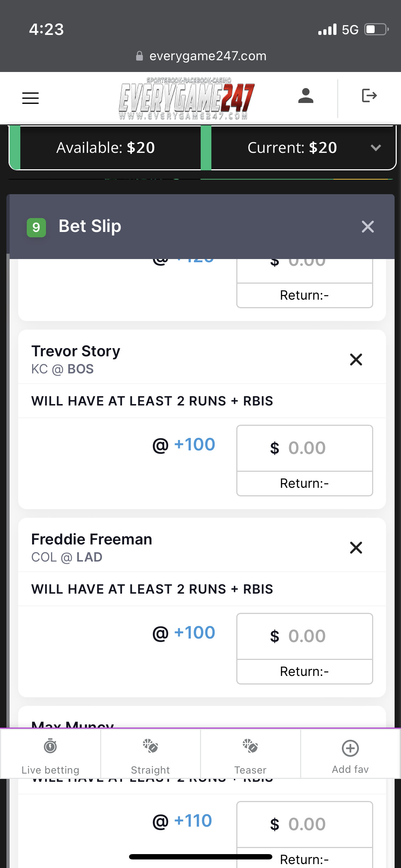401x868 pixels.
Task: Click the +110 odds wager field
Action: click(x=305, y=824)
